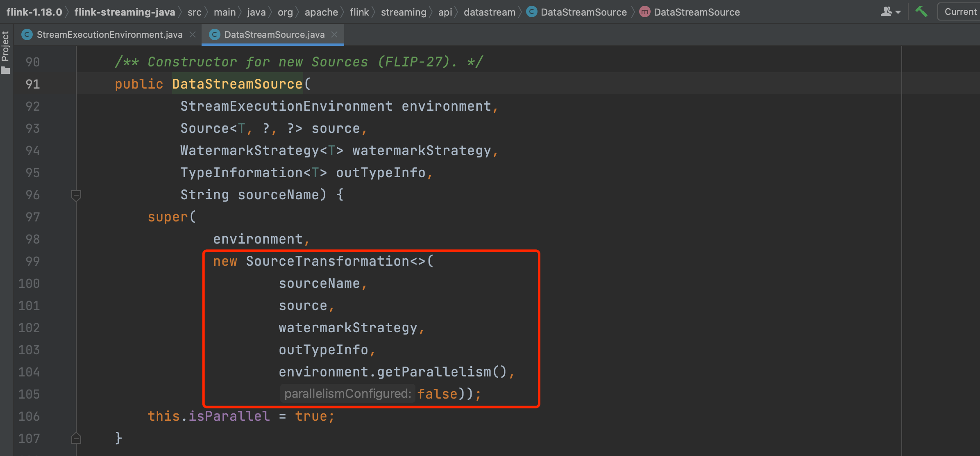This screenshot has width=980, height=456.
Task: Collapse constructor fold marker at line 96
Action: (x=76, y=195)
